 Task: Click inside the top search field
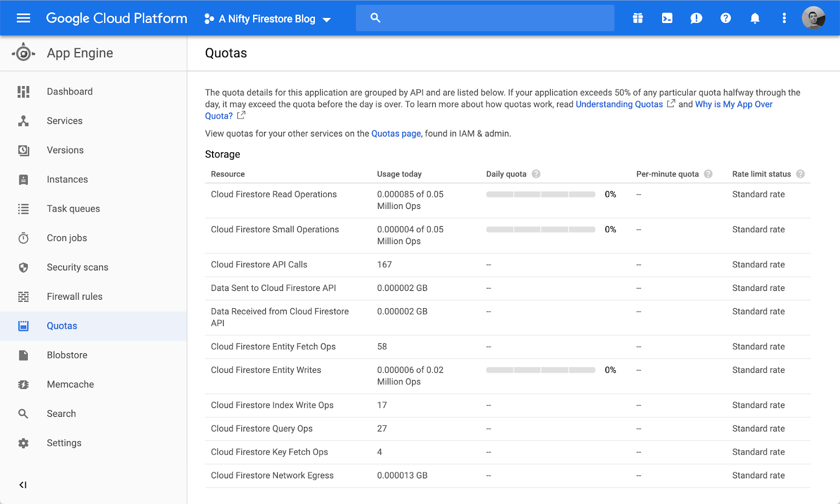tap(485, 18)
